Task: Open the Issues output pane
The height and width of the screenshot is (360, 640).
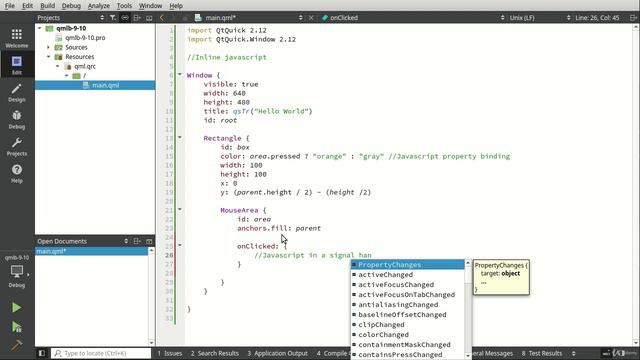Action: click(170, 353)
